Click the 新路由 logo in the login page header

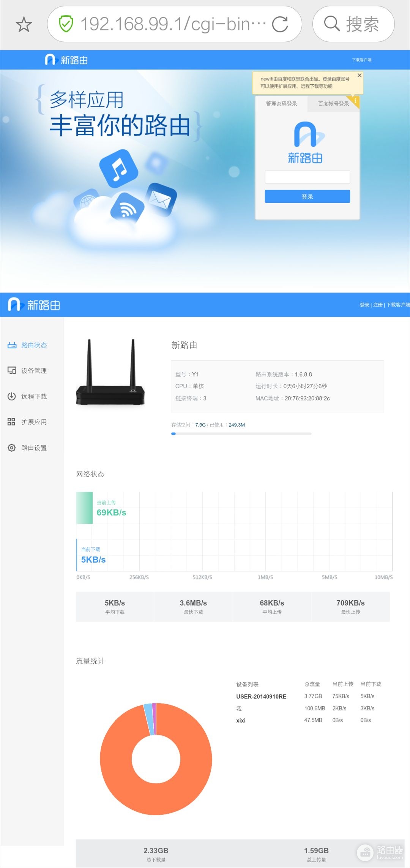(66, 60)
